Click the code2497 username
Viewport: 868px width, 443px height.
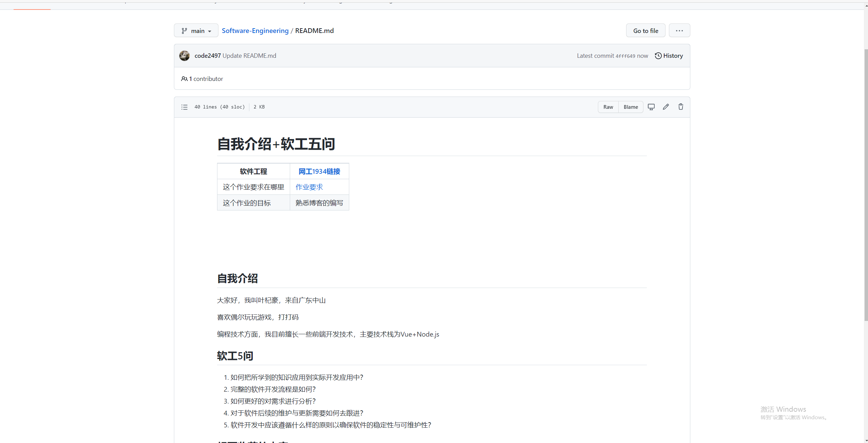point(208,56)
